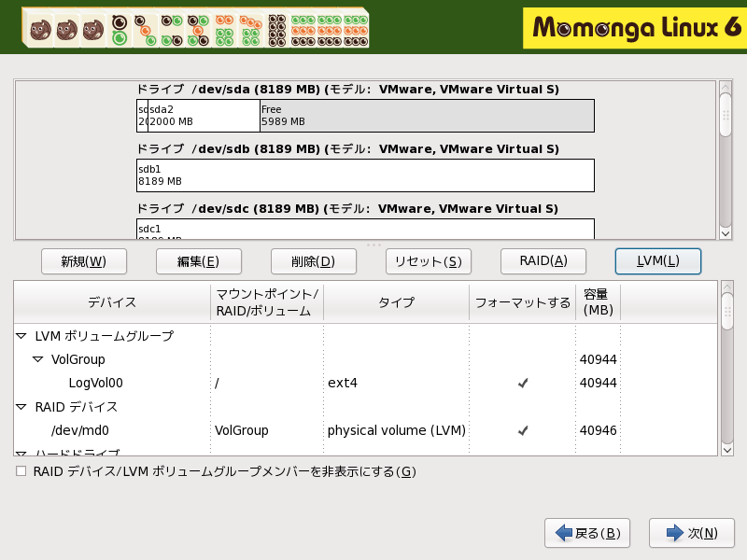
Task: Click the ドライブ /dev/sda heading text
Action: 347,90
